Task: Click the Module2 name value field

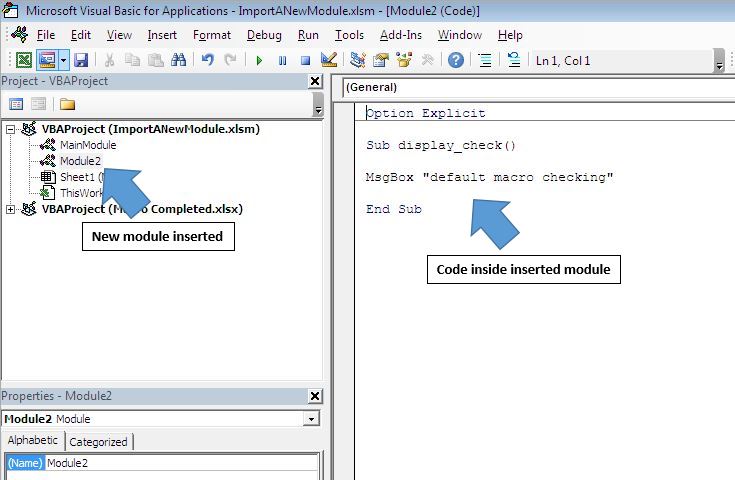Action: click(182, 463)
